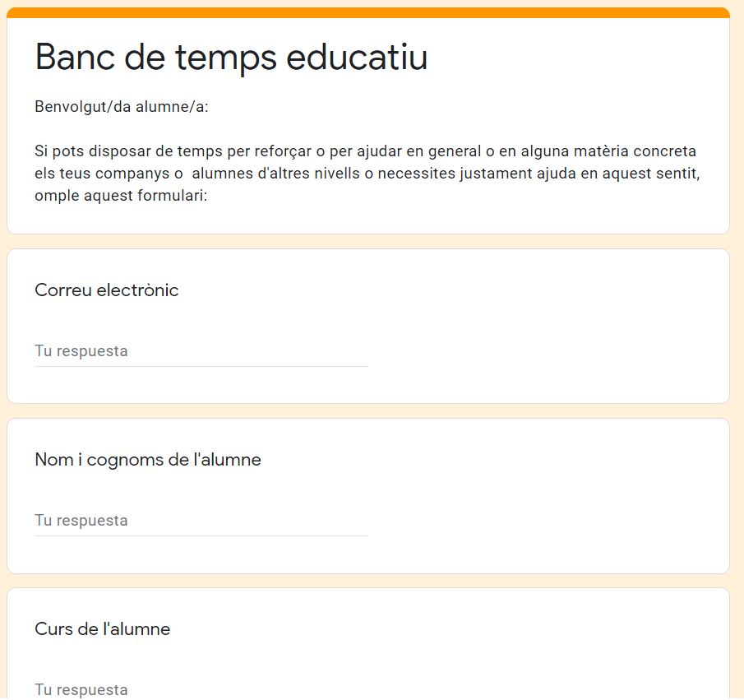Focus the Nom i cognoms answer field
The height and width of the screenshot is (700, 744).
tap(201, 521)
